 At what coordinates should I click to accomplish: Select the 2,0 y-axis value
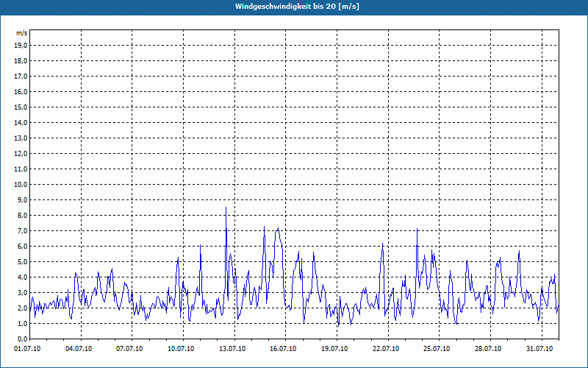22,308
